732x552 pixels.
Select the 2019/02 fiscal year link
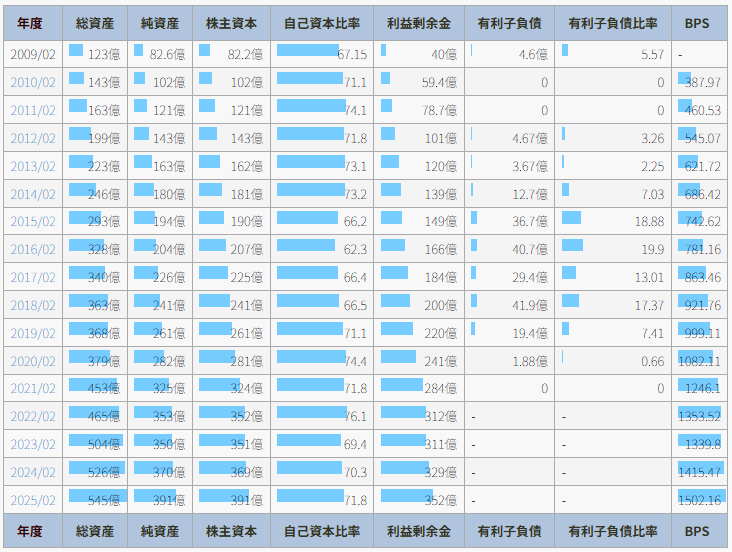(32, 333)
